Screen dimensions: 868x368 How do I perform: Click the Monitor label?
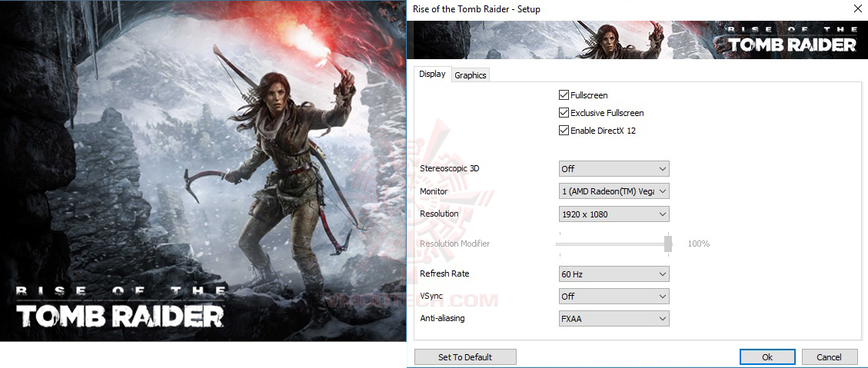coord(434,191)
